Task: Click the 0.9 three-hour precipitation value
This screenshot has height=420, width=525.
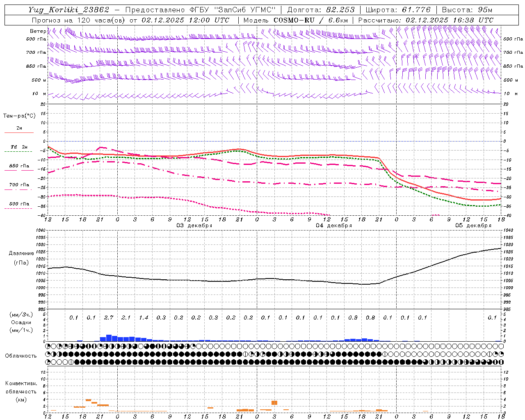Action: click(353, 317)
